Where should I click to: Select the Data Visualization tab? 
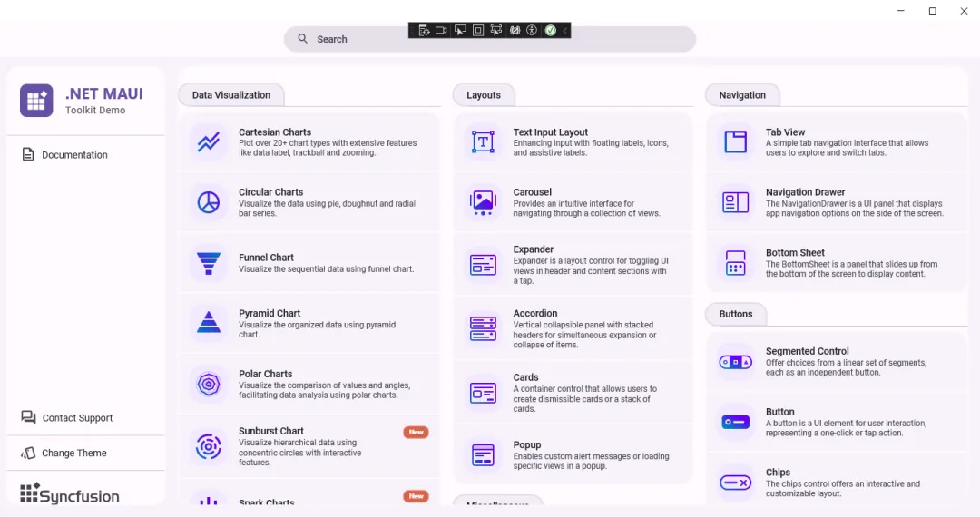[x=231, y=95]
